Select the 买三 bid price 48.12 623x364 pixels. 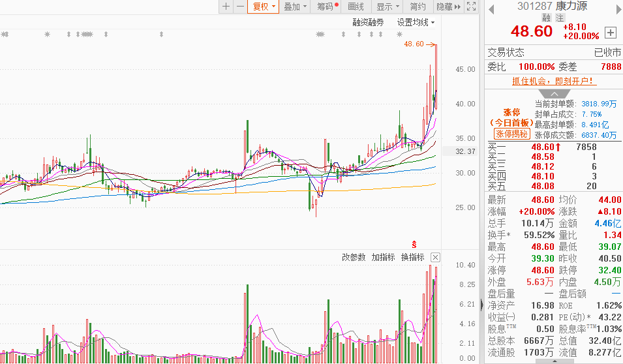[x=543, y=166]
